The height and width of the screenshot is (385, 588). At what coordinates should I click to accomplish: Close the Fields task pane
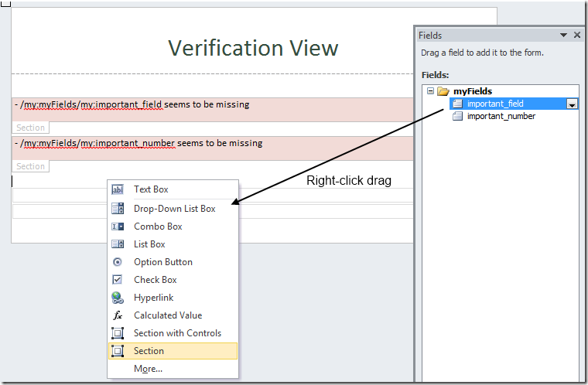coord(577,36)
